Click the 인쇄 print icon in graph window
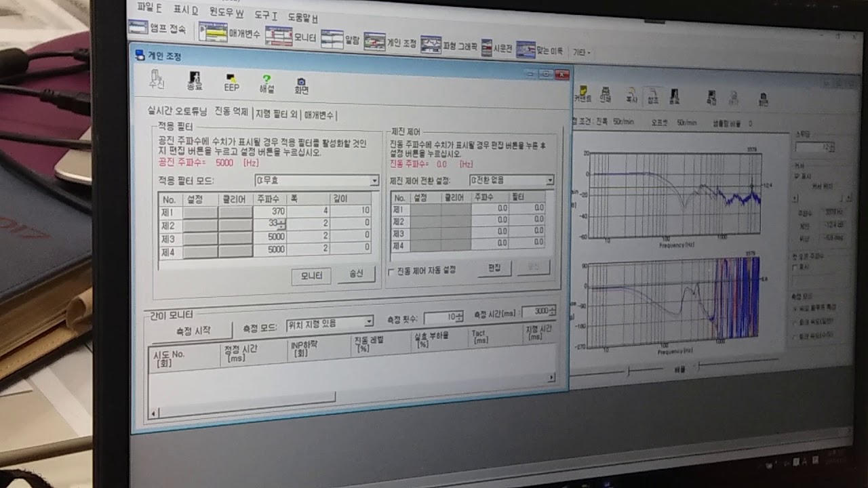Viewport: 868px width, 488px height. point(605,94)
